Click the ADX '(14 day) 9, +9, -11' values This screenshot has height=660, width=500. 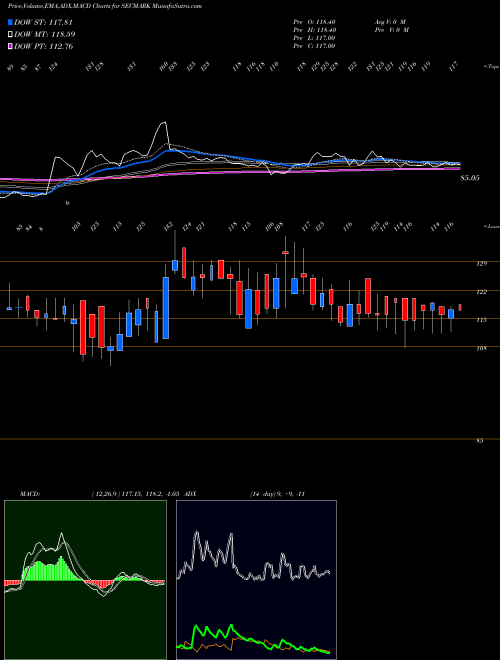(277, 494)
